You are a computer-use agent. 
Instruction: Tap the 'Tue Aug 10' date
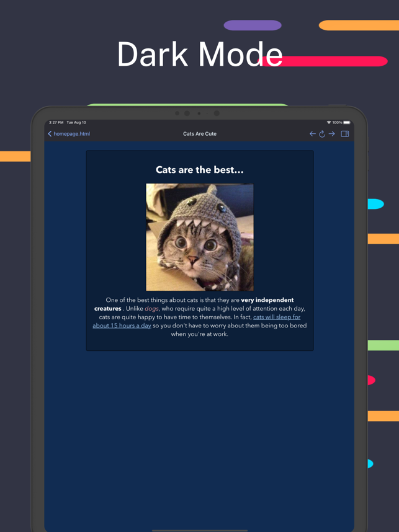coord(76,123)
